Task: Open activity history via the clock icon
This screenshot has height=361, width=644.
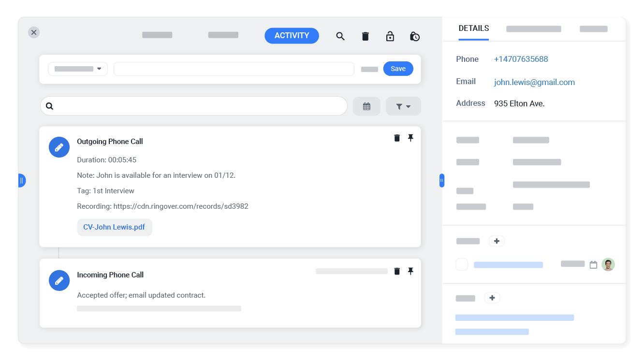Action: [415, 36]
